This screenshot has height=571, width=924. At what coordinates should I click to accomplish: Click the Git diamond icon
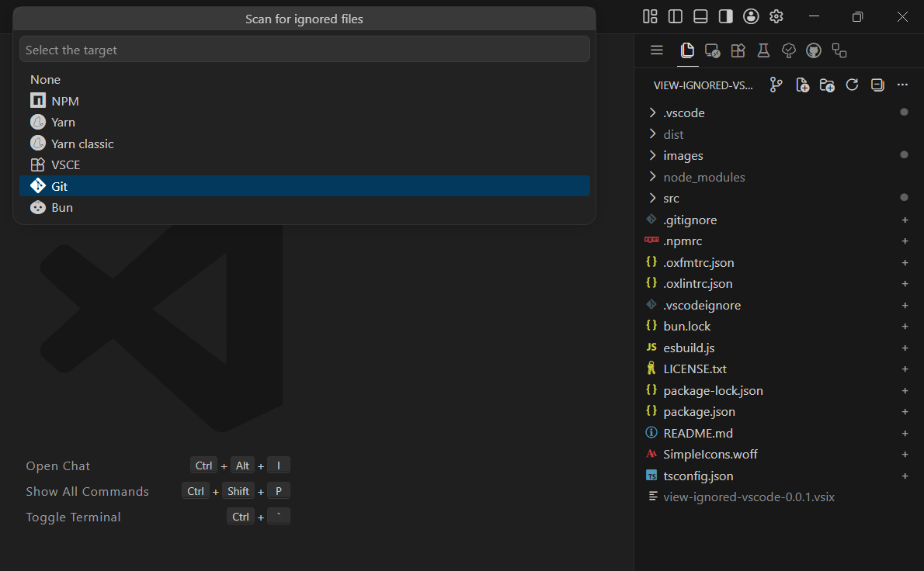click(x=38, y=186)
